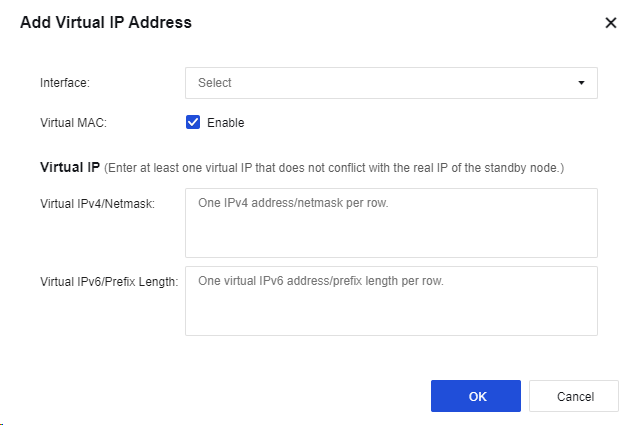Viewport: 632px width, 425px height.
Task: Focus the Virtual IPv4/Netmask text area
Action: pos(390,232)
